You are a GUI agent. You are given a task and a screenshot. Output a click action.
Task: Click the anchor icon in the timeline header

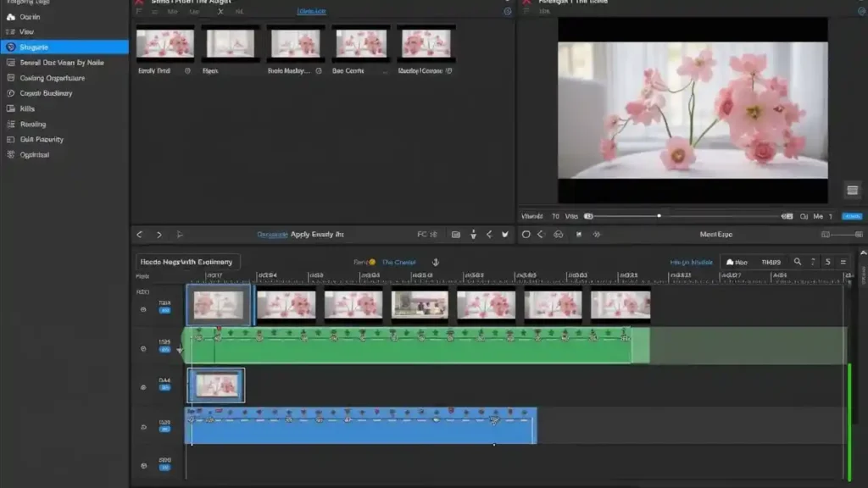[x=436, y=263]
